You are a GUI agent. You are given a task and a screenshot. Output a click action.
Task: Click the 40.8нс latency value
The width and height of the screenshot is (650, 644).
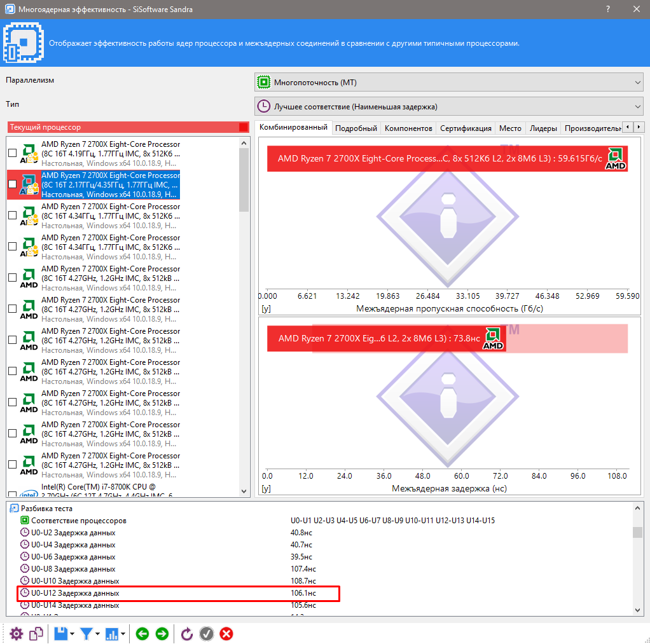tap(301, 532)
